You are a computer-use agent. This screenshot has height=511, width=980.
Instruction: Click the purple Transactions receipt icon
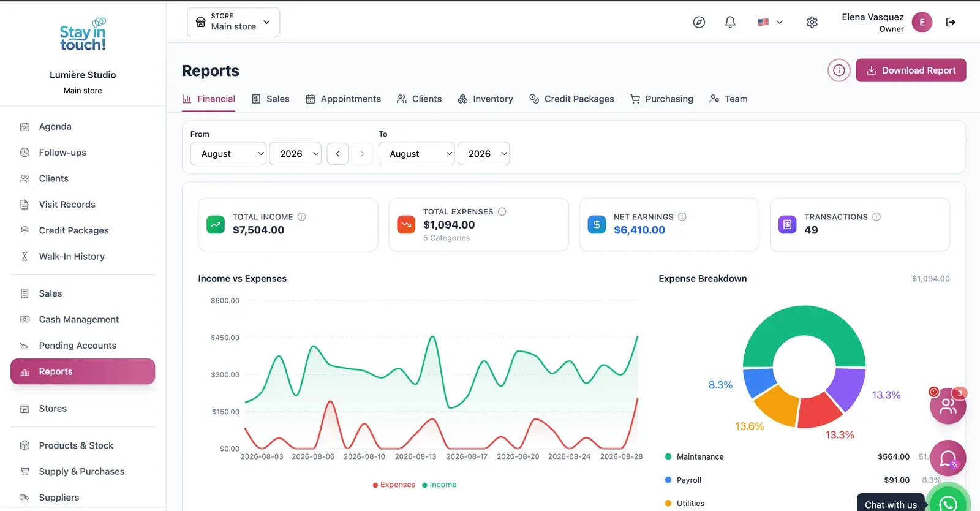(787, 224)
